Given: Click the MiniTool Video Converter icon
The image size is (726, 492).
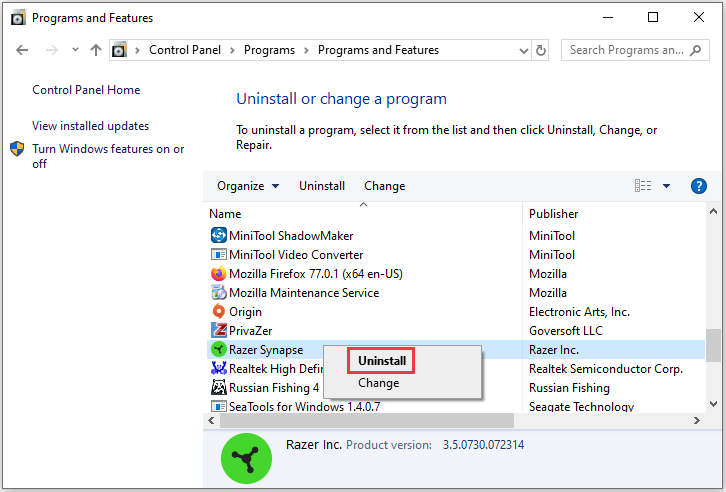Looking at the screenshot, I should point(219,255).
